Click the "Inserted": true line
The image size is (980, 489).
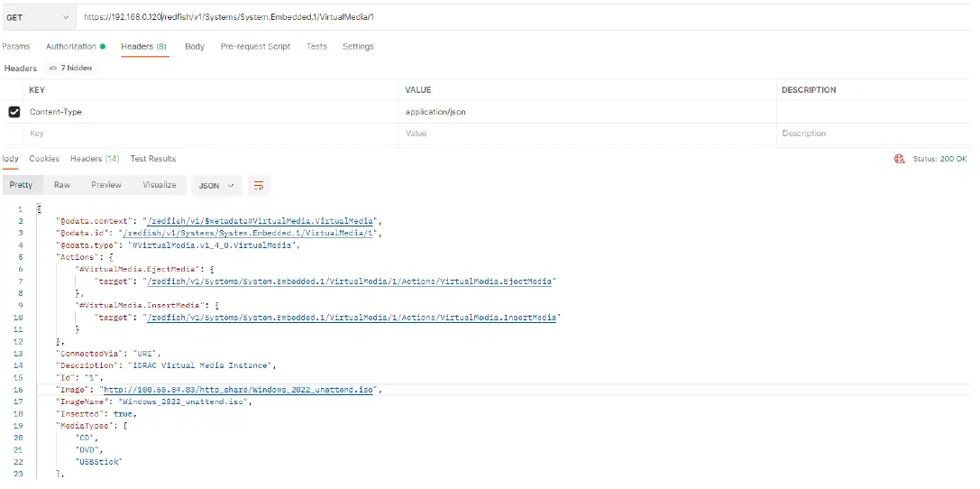click(96, 414)
